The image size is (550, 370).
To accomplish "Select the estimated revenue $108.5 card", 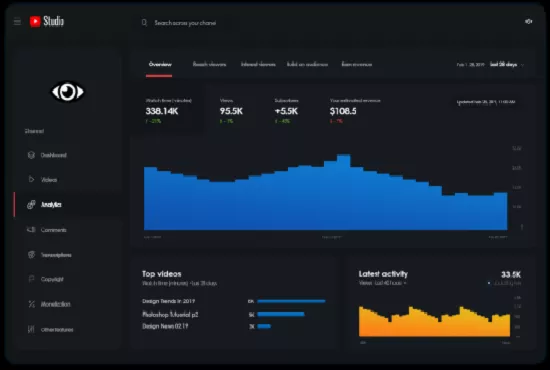I will click(355, 111).
